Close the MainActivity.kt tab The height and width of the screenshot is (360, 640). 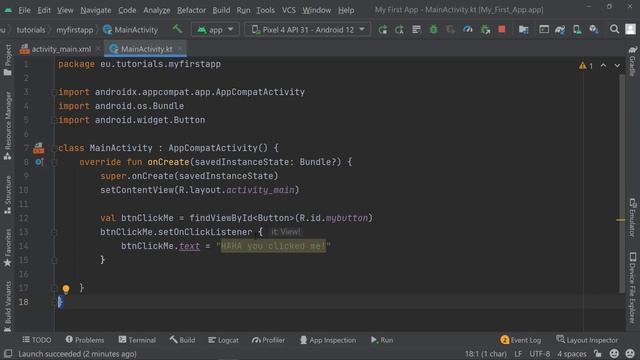(180, 49)
